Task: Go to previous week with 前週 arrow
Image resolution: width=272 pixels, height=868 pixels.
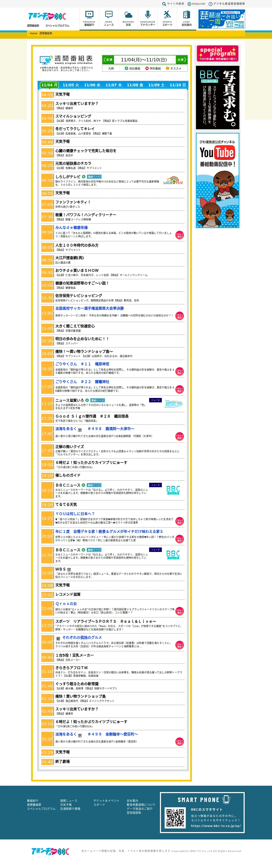Action: pos(108,60)
